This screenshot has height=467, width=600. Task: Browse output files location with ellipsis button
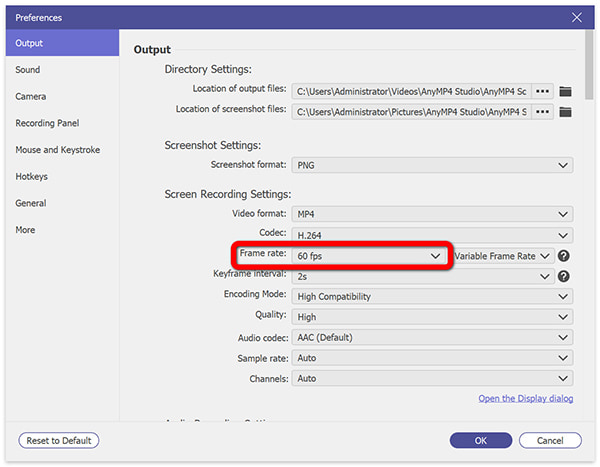(542, 91)
